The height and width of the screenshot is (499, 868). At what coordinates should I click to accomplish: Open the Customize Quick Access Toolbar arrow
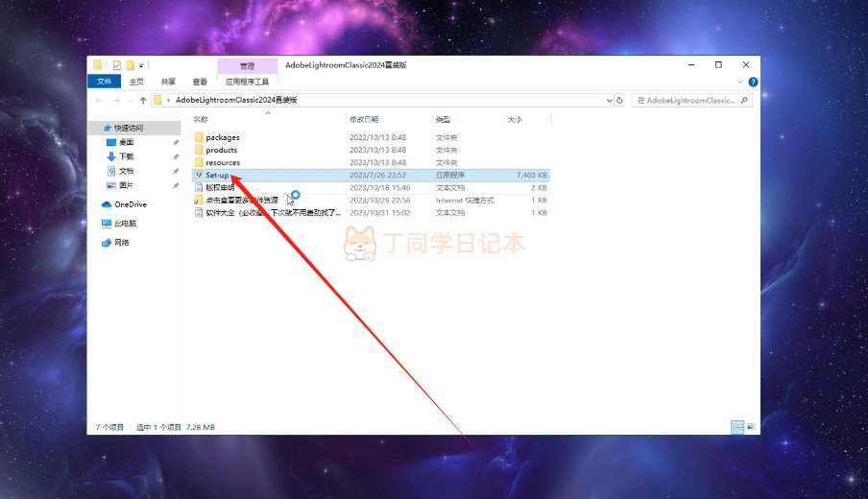point(141,65)
